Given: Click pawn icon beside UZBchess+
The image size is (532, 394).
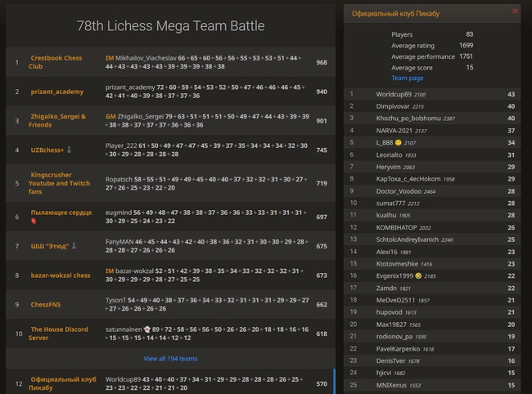Looking at the screenshot, I should pyautogui.click(x=70, y=150).
